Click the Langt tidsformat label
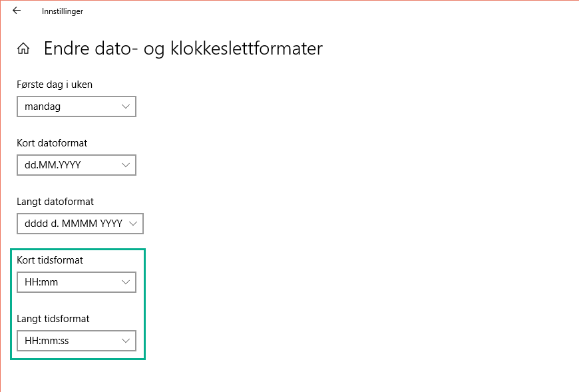This screenshot has width=579, height=392. [x=53, y=319]
